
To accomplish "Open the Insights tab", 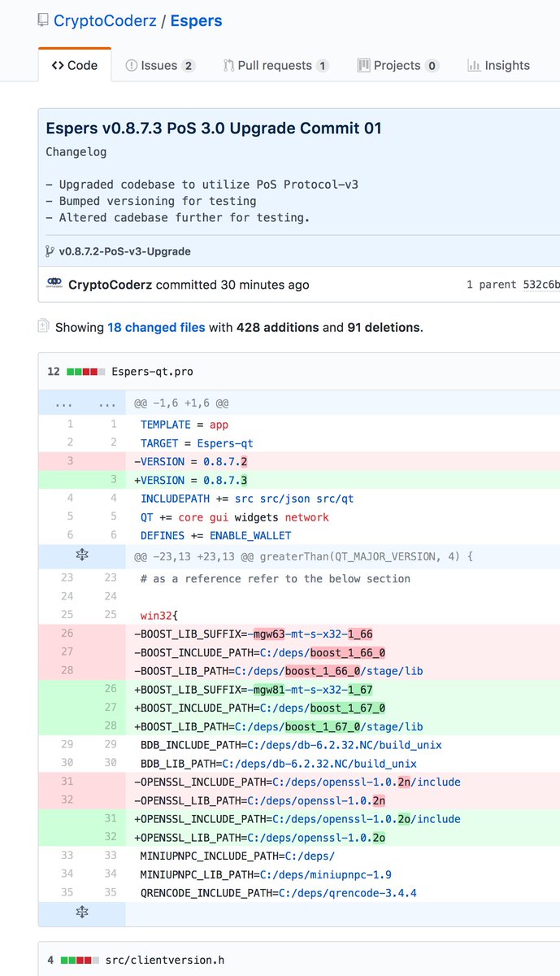I will [499, 65].
